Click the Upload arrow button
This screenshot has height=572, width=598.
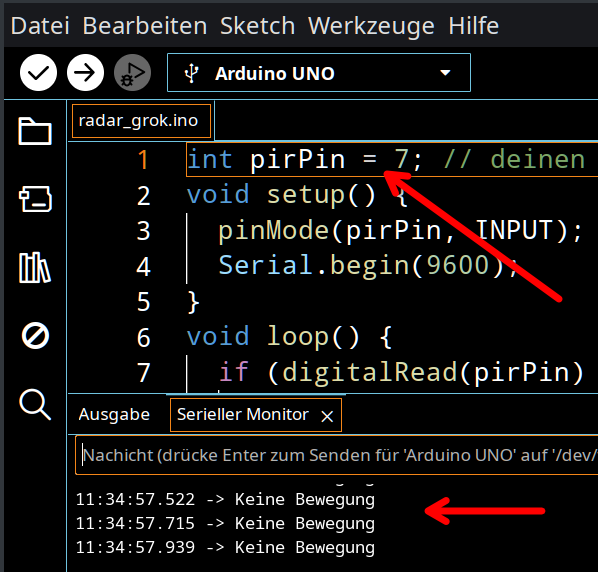85,72
